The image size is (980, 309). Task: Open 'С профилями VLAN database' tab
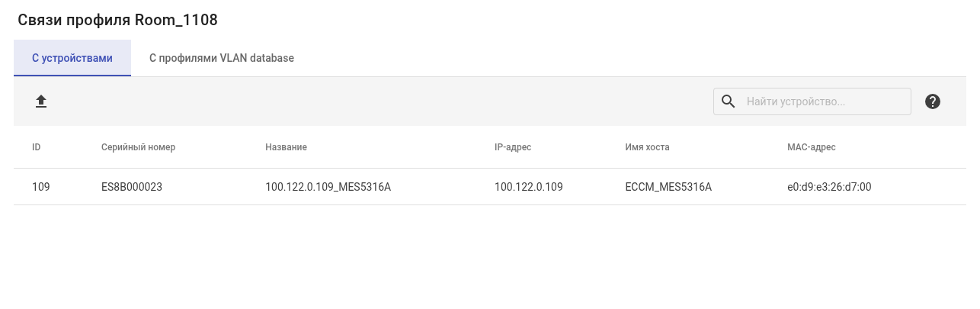click(222, 58)
